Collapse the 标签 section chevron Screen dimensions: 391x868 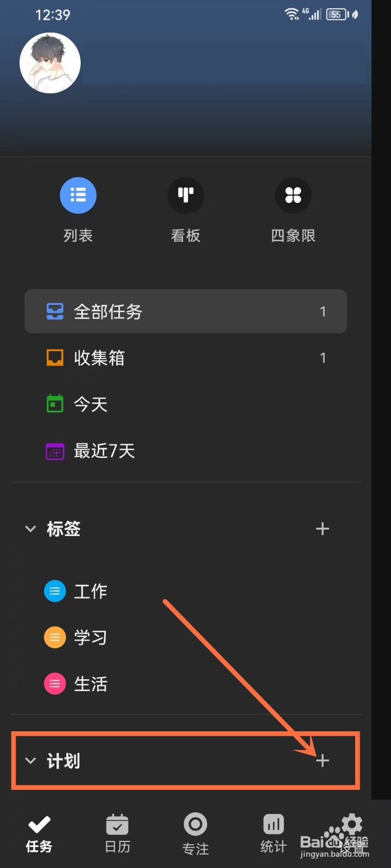pos(30,528)
